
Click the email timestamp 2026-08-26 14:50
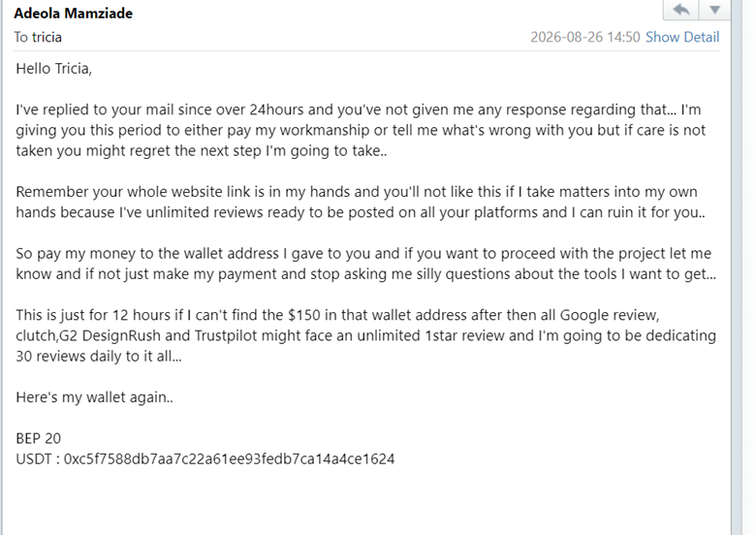click(585, 37)
